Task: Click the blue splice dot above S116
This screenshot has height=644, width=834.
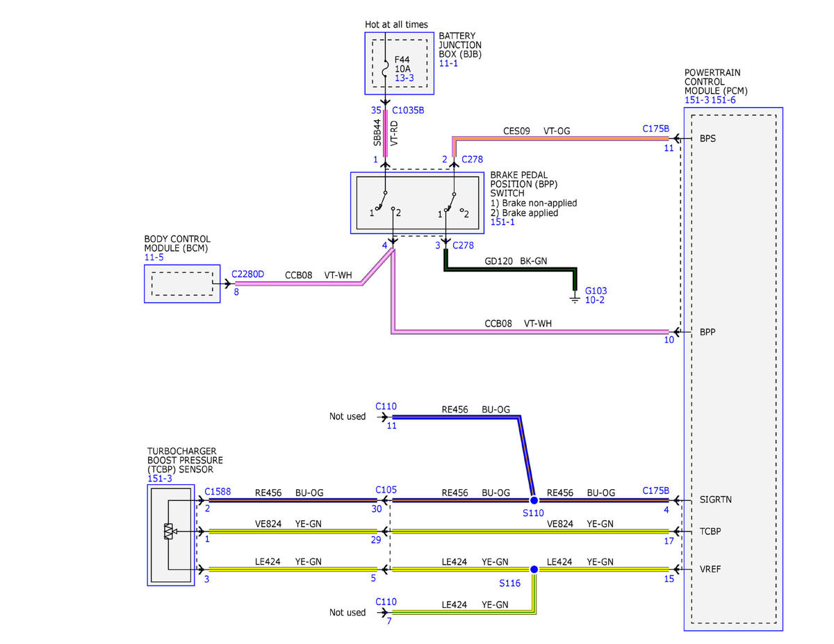Action: click(x=534, y=569)
